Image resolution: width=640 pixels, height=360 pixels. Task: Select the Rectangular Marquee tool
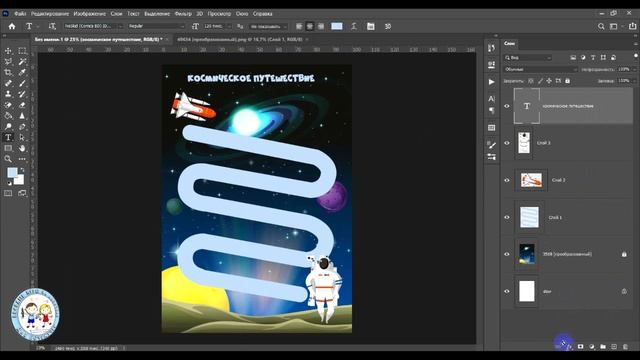22,51
